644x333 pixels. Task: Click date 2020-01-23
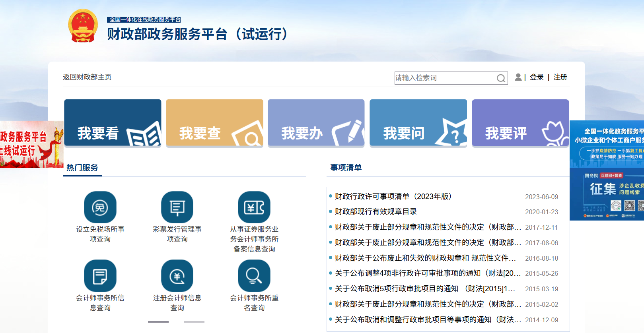click(541, 212)
